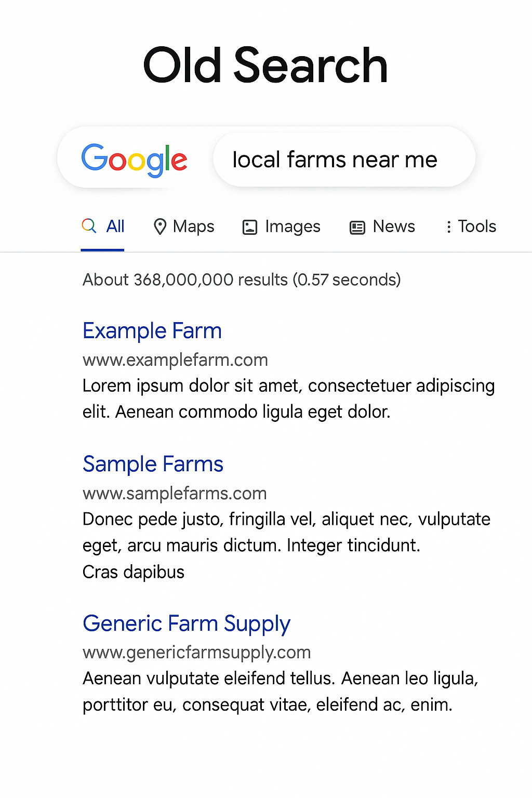This screenshot has width=532, height=798.
Task: Click the News newspaper icon
Action: [x=357, y=228]
